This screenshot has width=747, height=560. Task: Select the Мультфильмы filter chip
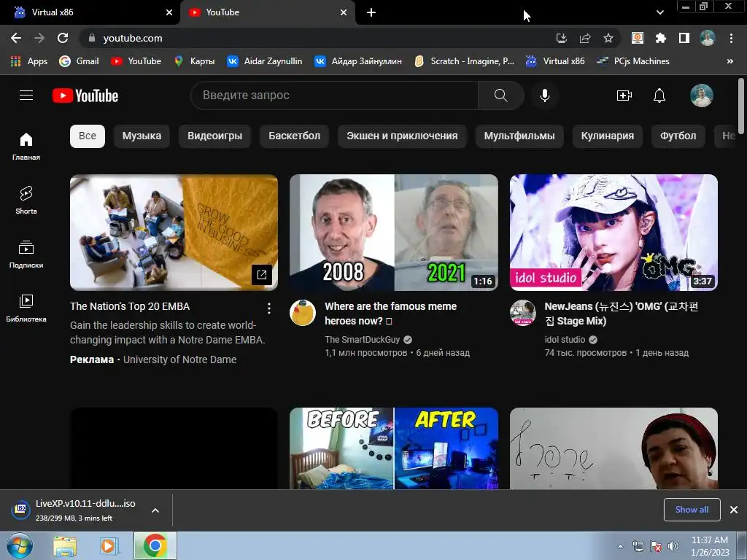coord(519,136)
